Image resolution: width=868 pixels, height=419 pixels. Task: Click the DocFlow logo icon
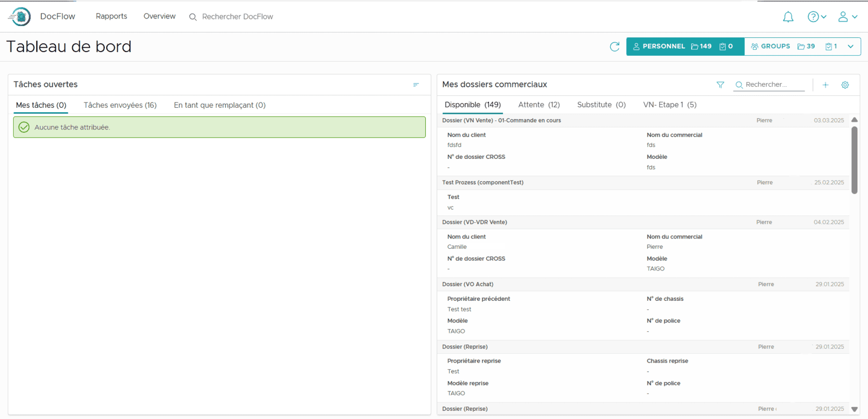[x=20, y=17]
